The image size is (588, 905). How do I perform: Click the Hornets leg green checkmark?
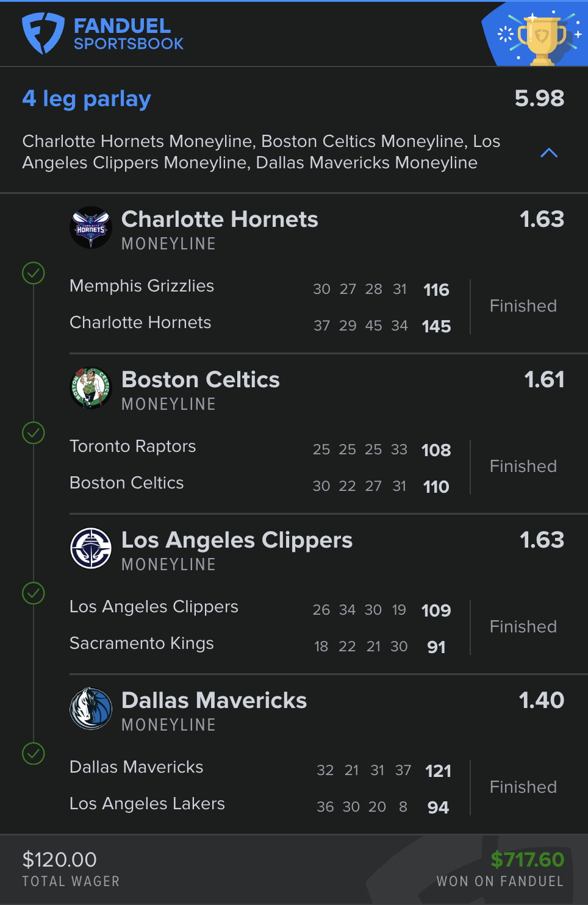click(x=34, y=273)
